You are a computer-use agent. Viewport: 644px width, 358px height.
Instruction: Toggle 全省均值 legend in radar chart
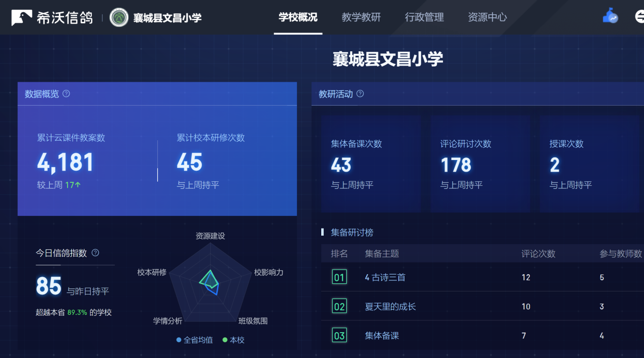tap(194, 340)
